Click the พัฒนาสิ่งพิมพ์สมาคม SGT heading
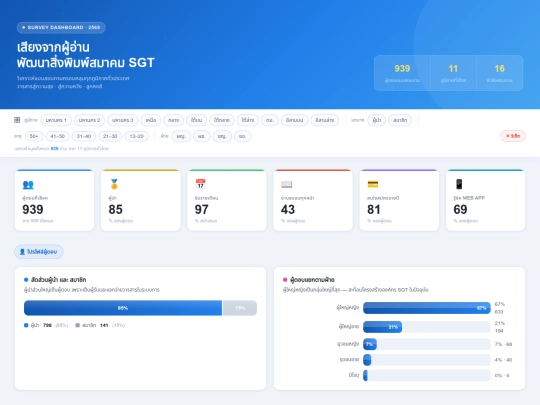The width and height of the screenshot is (540, 405). click(86, 63)
